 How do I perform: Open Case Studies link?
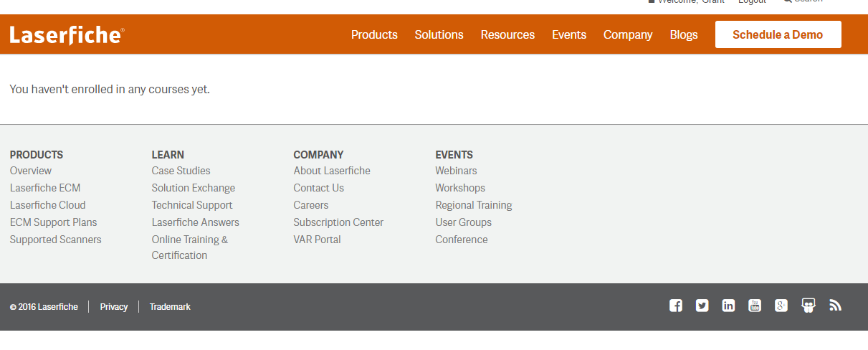181,171
